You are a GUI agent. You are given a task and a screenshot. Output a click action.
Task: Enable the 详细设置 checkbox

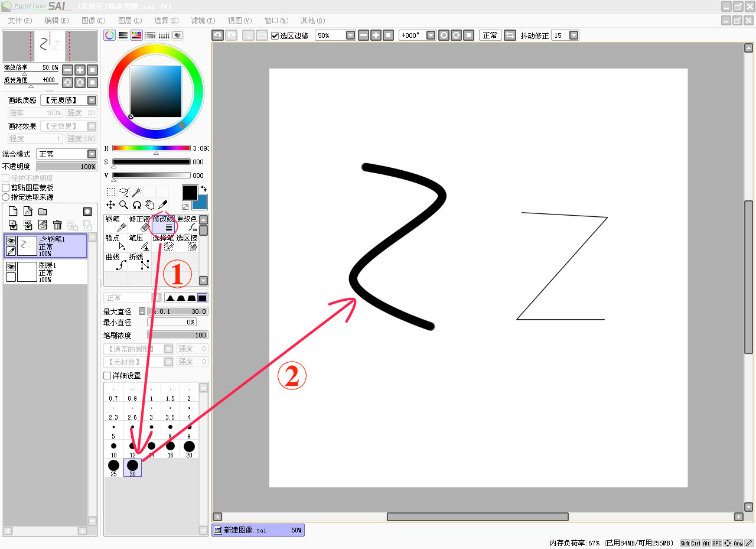point(107,376)
